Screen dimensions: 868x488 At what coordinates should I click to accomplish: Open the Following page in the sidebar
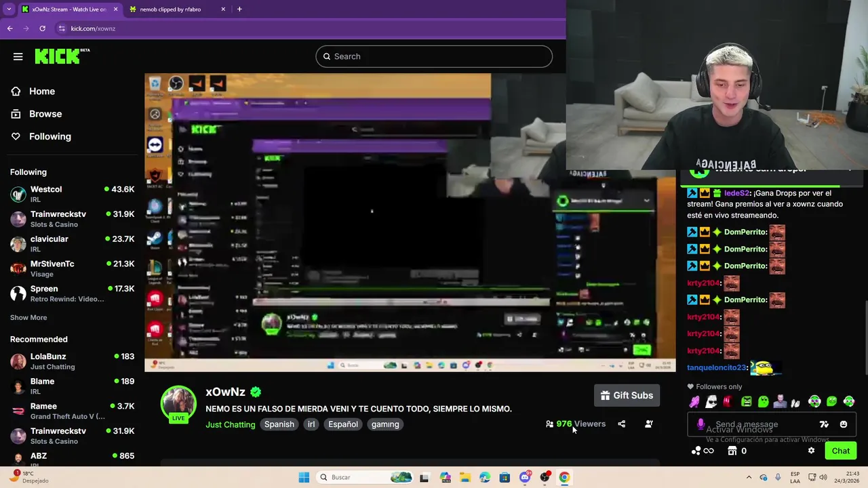tap(50, 136)
